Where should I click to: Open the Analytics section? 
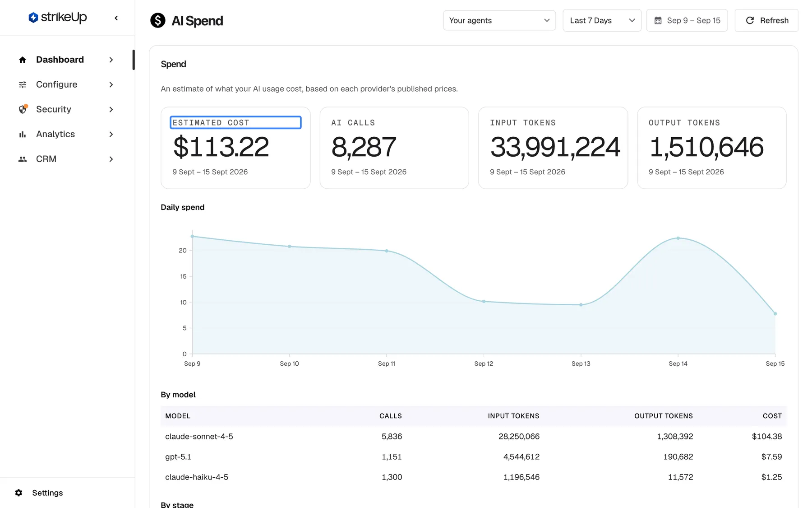coord(66,134)
